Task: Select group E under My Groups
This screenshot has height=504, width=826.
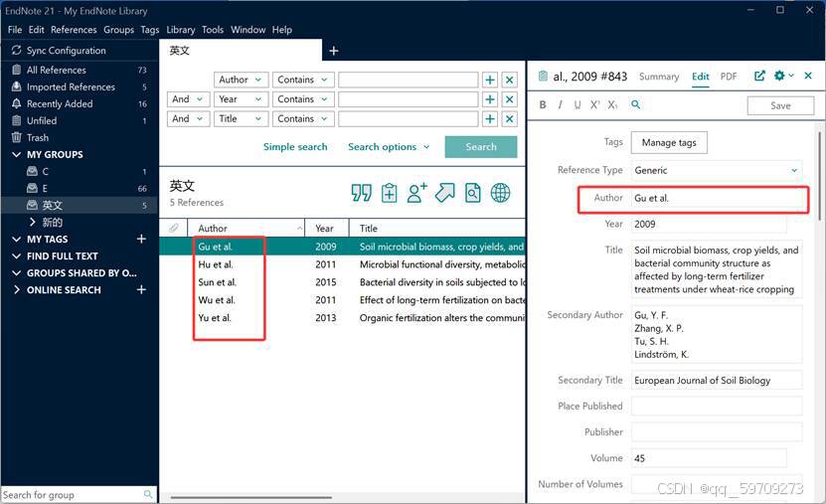Action: click(x=79, y=188)
